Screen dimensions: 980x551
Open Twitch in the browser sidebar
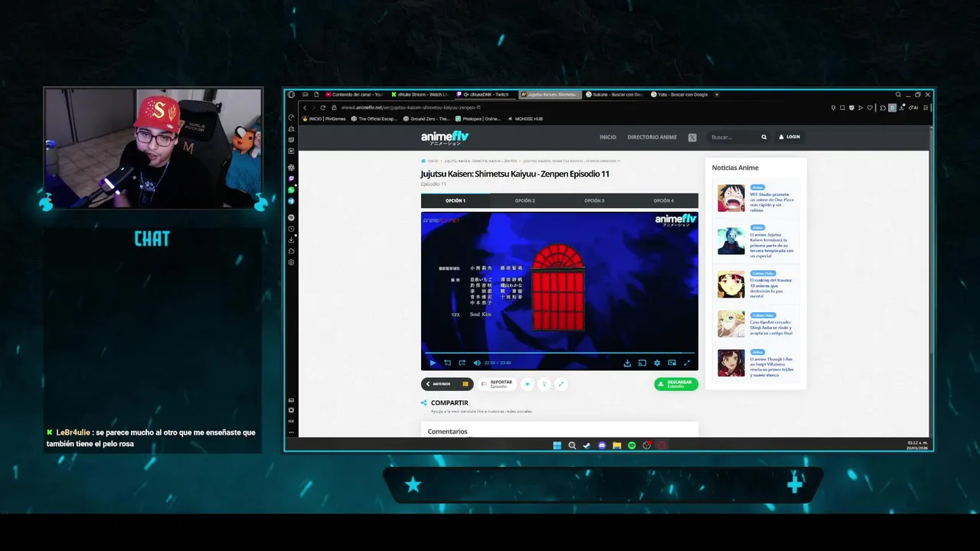(x=291, y=178)
